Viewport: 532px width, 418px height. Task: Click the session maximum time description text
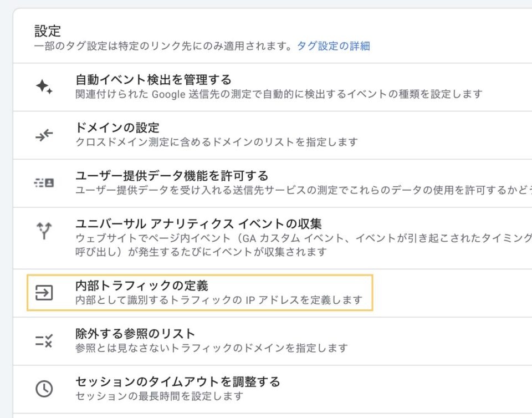pyautogui.click(x=160, y=396)
